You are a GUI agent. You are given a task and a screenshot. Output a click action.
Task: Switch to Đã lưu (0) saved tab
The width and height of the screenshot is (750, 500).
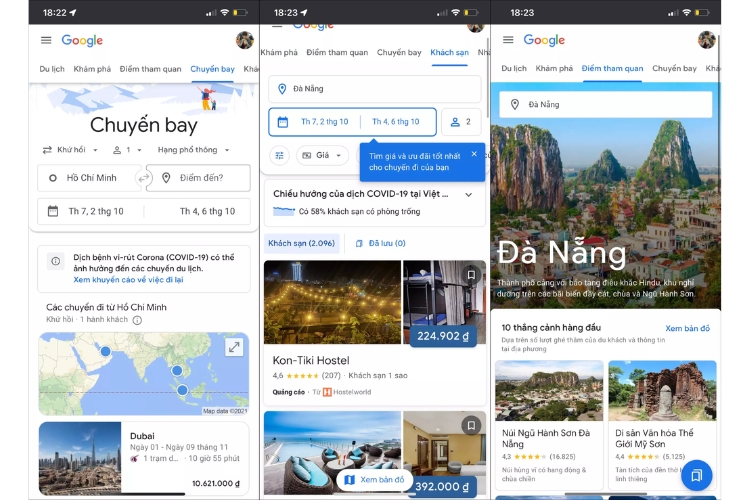pos(381,244)
